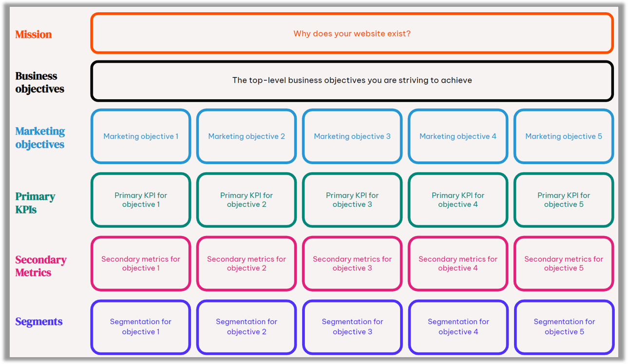Choose Secondary metrics for objective 4
This screenshot has height=364, width=628.
[x=457, y=263]
